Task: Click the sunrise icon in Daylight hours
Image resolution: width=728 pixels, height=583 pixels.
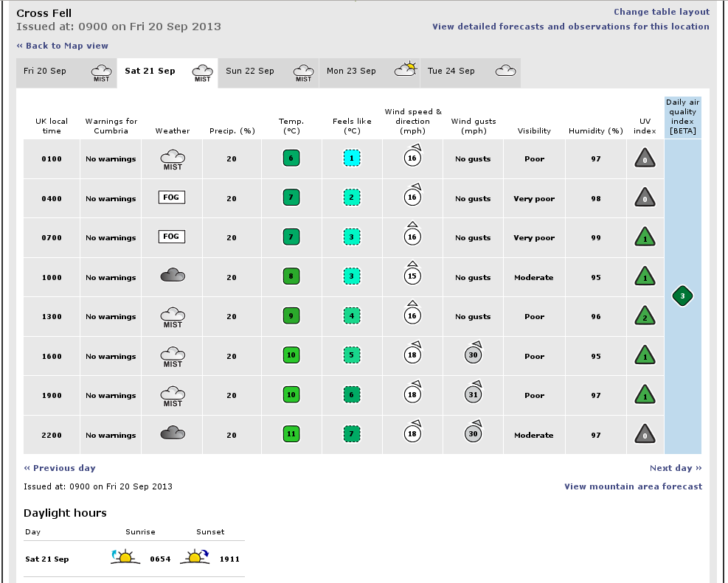Action: 125,557
